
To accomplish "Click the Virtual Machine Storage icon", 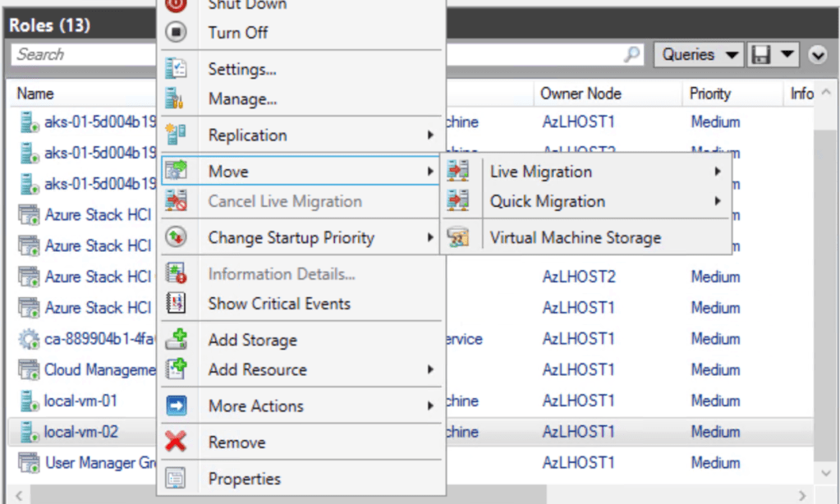I will coord(458,238).
